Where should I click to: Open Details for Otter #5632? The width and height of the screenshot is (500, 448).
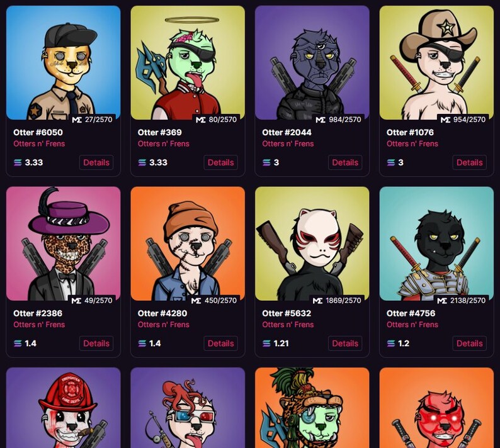pos(345,344)
